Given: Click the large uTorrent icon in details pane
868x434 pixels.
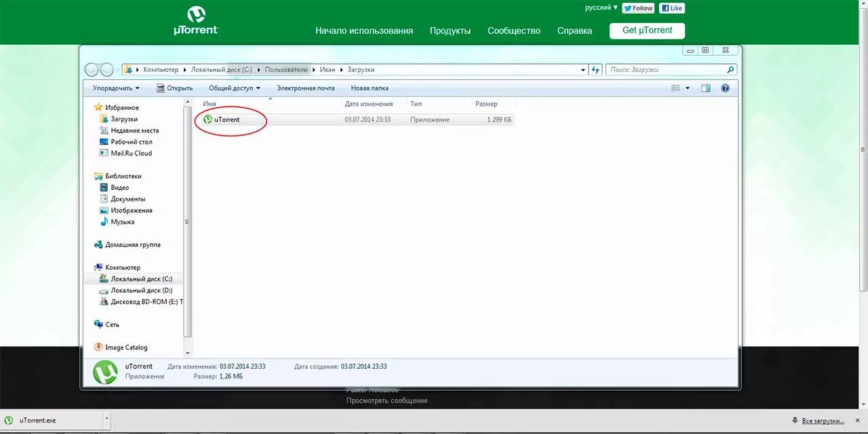Looking at the screenshot, I should pos(106,373).
